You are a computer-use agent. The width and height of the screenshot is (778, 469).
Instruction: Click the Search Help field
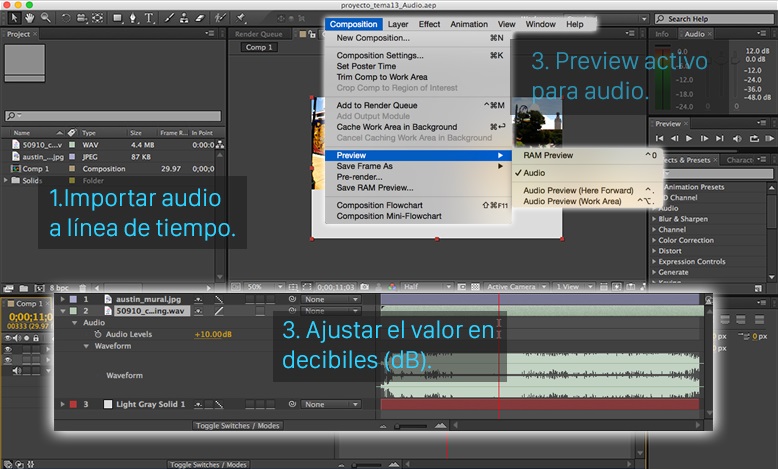714,19
